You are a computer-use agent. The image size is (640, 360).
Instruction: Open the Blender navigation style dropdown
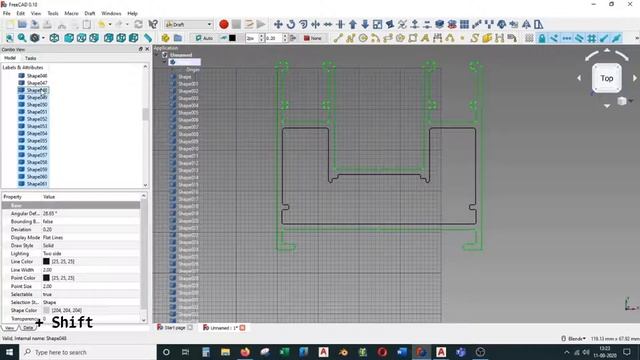point(574,339)
